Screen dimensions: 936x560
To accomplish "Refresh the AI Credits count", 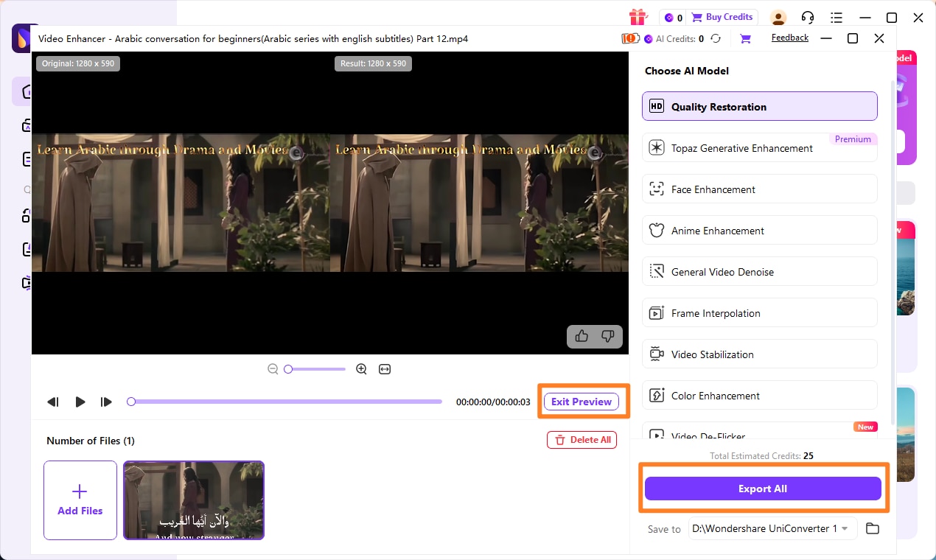I will click(x=716, y=38).
